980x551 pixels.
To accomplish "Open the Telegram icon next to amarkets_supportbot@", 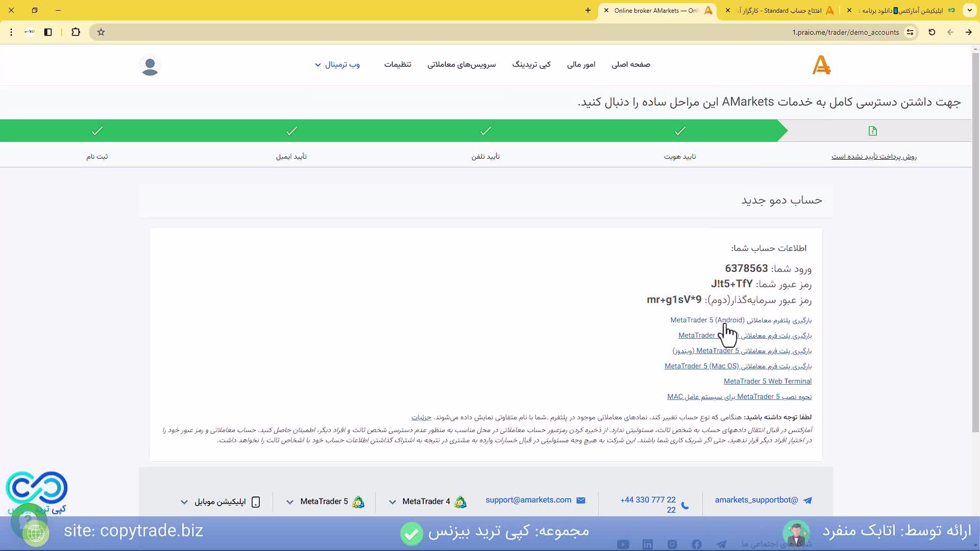I will (x=808, y=501).
